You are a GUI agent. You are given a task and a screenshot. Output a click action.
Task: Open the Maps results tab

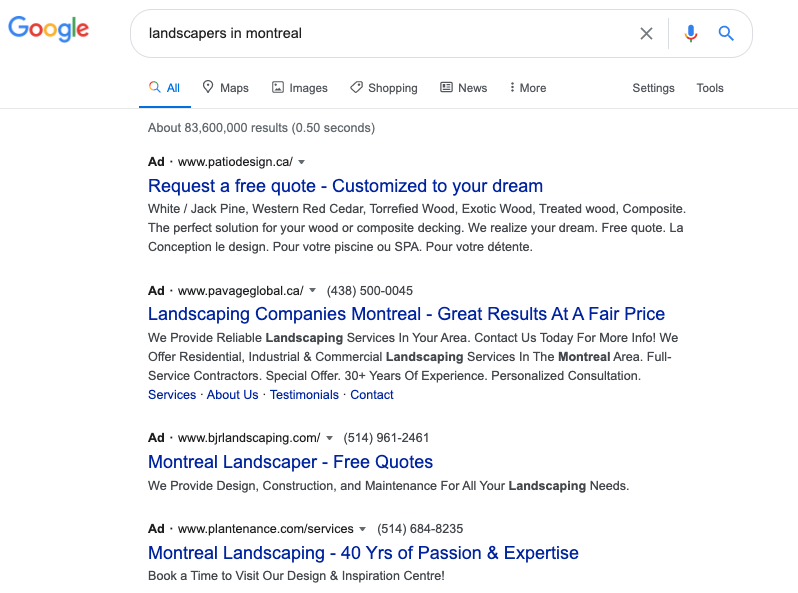(x=225, y=88)
